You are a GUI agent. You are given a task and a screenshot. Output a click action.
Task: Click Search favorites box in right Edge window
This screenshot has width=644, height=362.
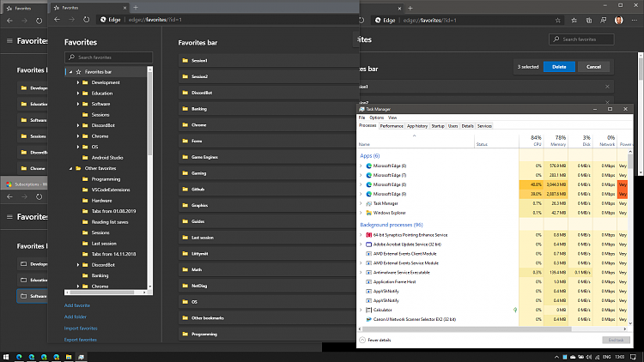tap(581, 39)
